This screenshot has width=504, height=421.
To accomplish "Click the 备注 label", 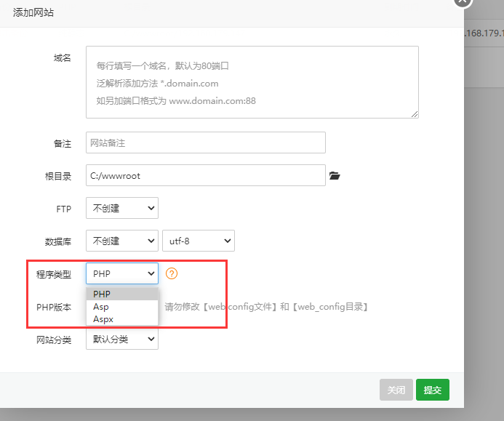I will [63, 144].
